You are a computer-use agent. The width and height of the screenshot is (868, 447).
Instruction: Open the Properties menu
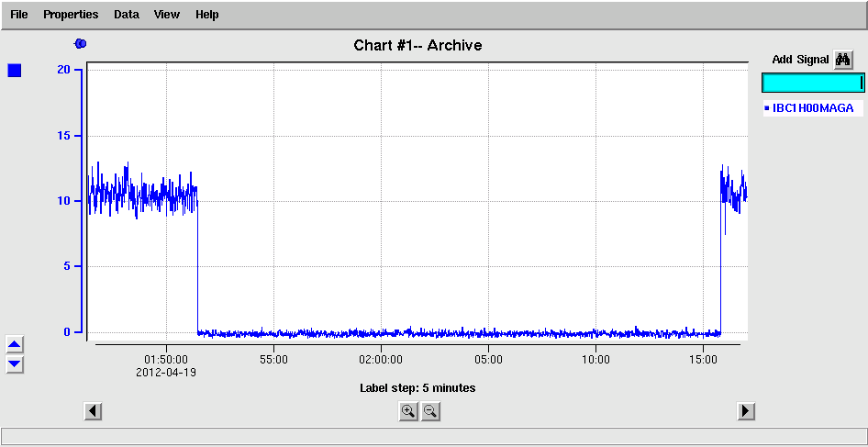tap(71, 15)
